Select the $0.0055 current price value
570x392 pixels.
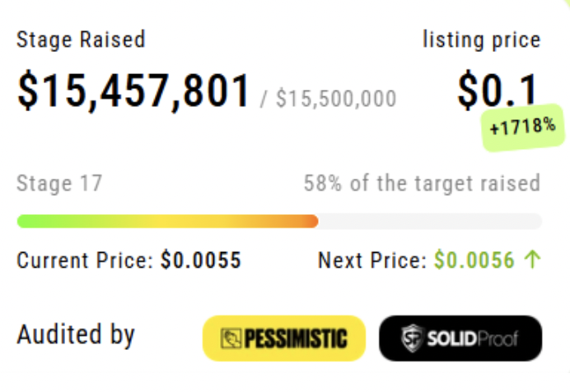pos(201,261)
